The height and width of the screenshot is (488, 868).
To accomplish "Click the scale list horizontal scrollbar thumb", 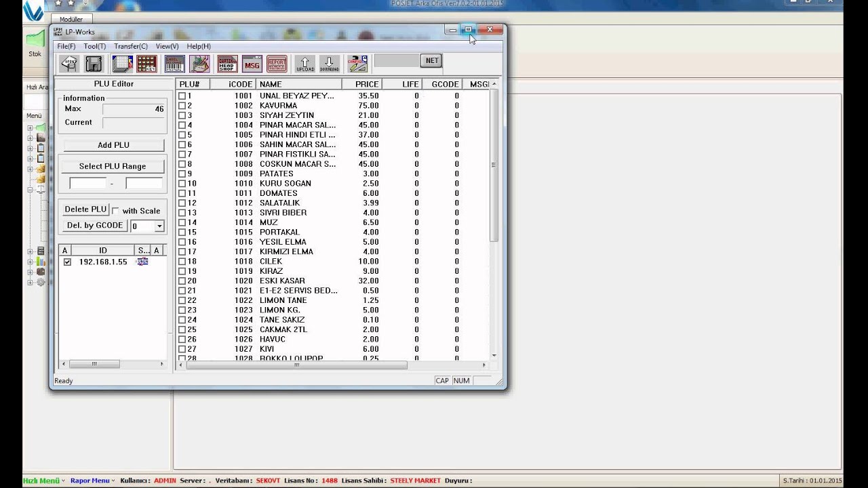I will click(x=94, y=364).
